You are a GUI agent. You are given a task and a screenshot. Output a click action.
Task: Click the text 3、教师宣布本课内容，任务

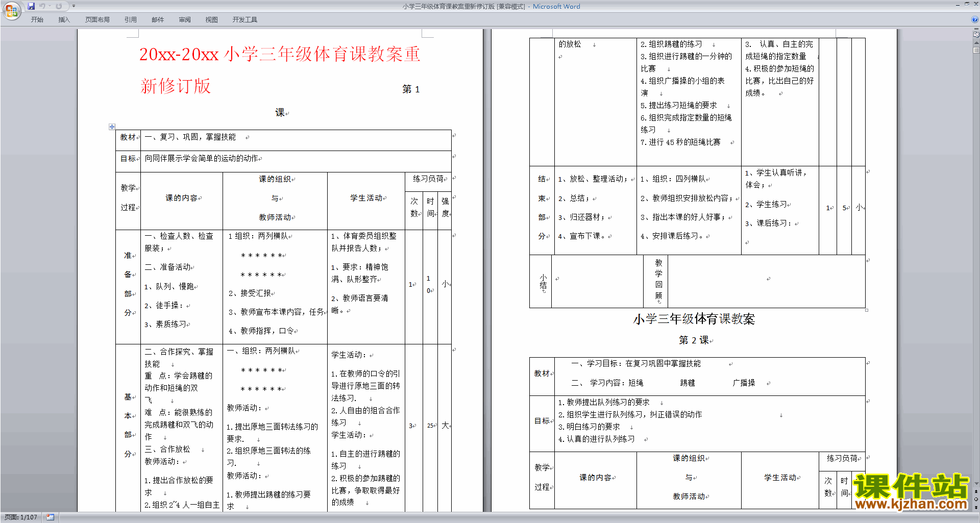(x=276, y=312)
